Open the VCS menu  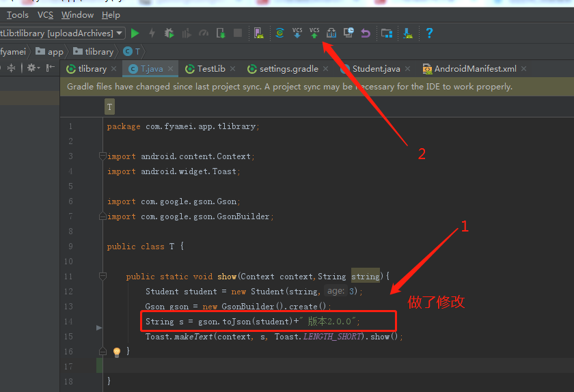click(45, 15)
